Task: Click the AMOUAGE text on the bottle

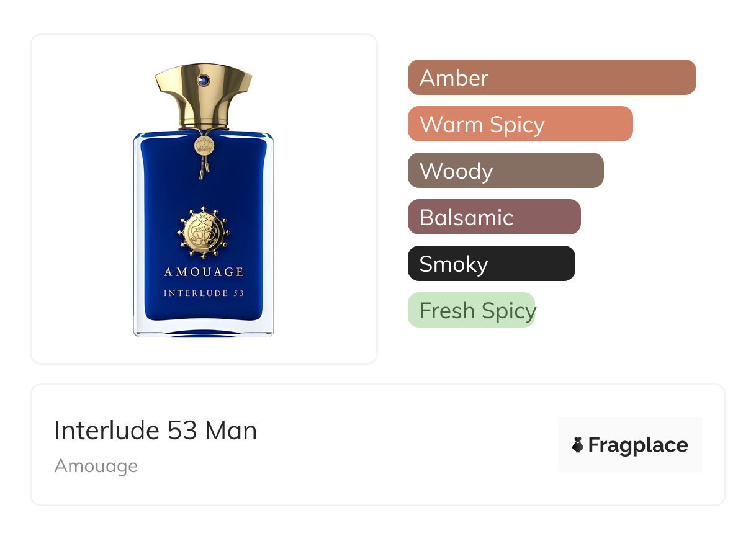Action: 204,272
